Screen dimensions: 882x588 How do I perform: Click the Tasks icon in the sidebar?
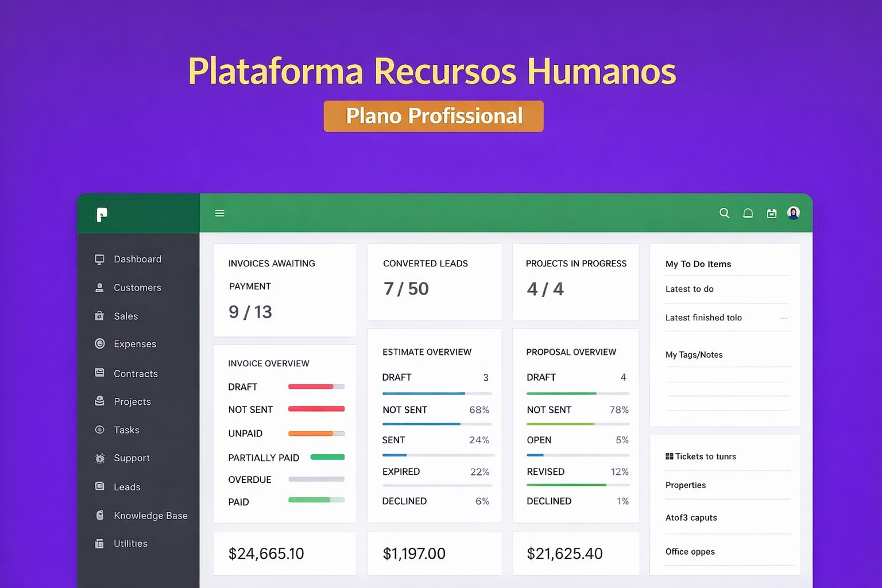click(99, 430)
